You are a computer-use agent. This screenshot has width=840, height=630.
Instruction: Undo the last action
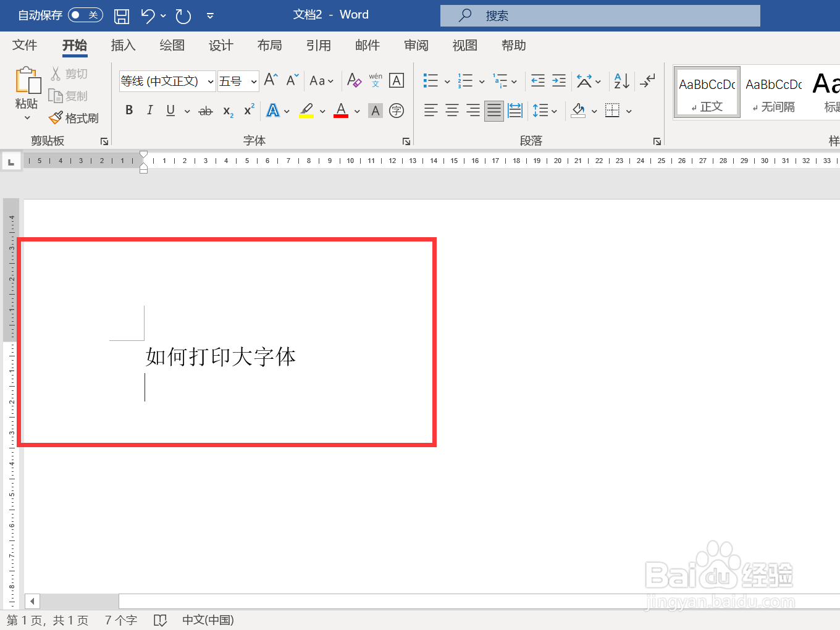pos(148,15)
